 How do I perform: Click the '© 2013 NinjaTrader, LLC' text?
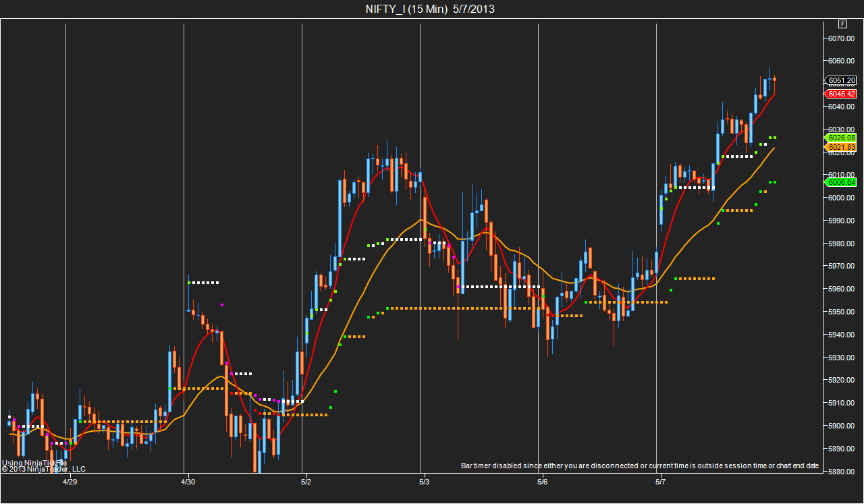click(44, 469)
